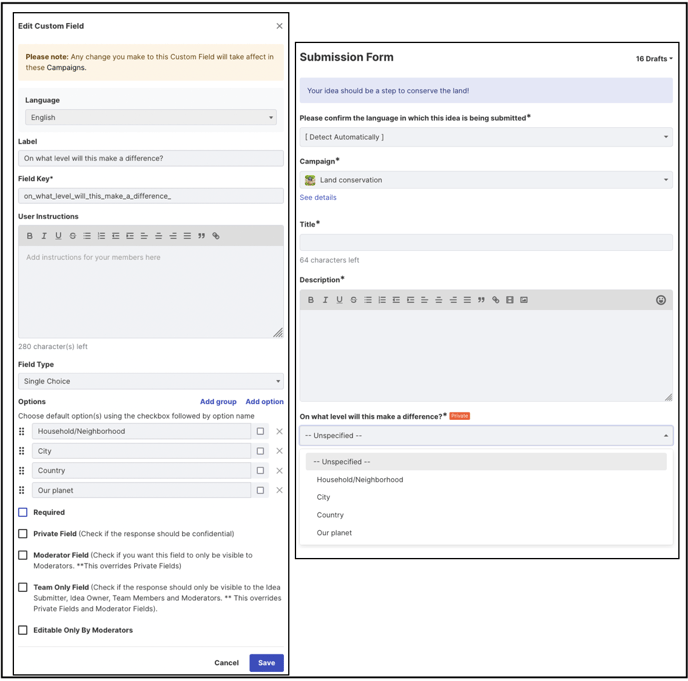The width and height of the screenshot is (688, 681).
Task: Open the Field Type Single Choice dropdown
Action: (x=150, y=381)
